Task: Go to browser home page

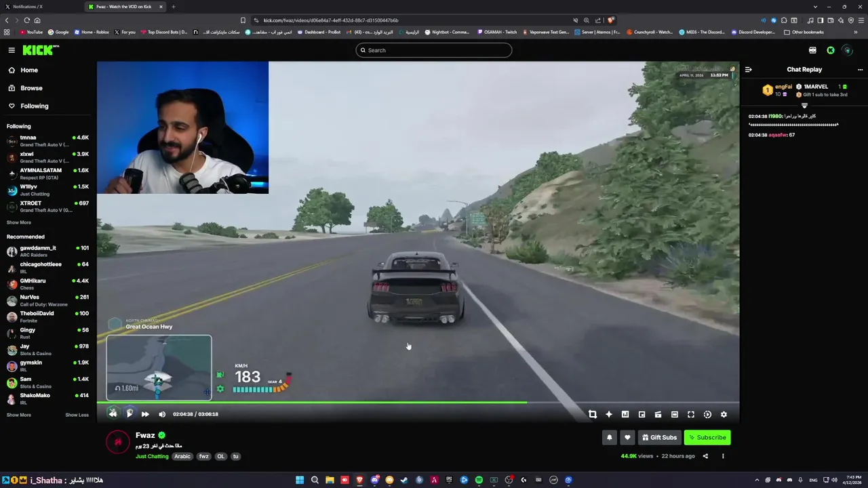Action: coord(37,20)
